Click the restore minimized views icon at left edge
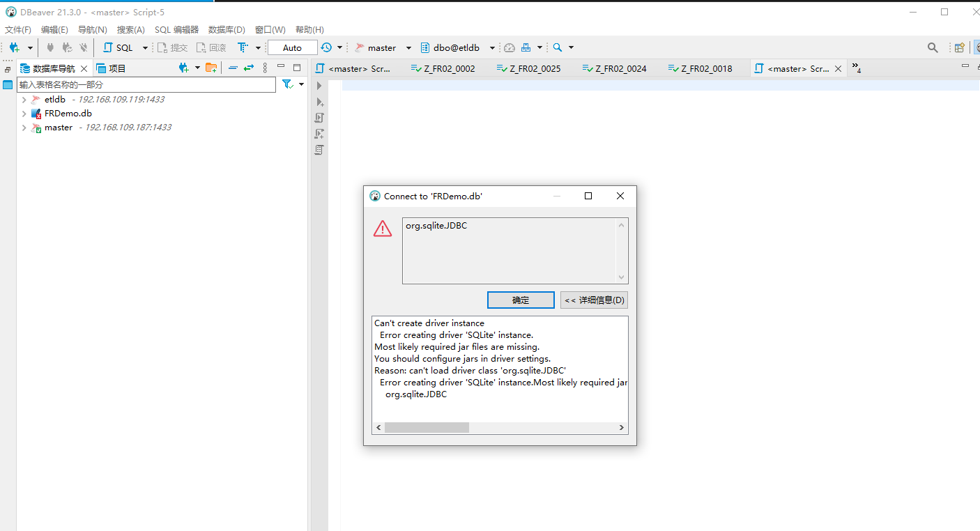The width and height of the screenshot is (980, 531). (x=8, y=70)
